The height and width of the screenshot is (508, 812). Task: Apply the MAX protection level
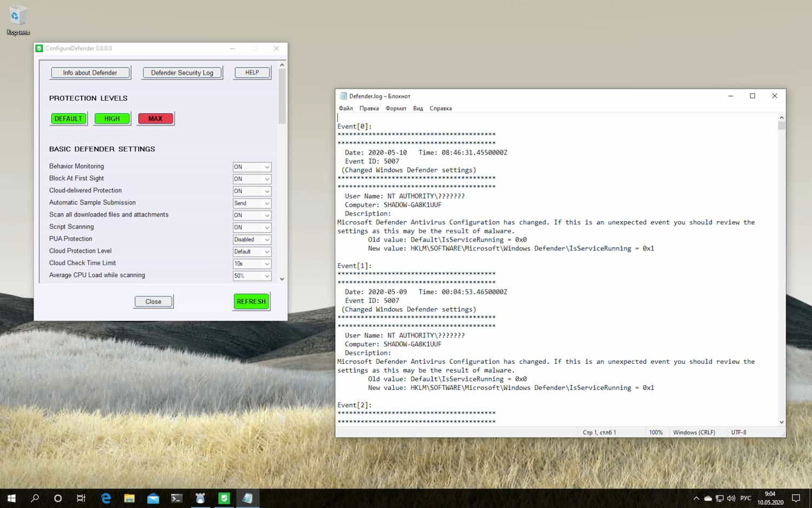coord(155,118)
